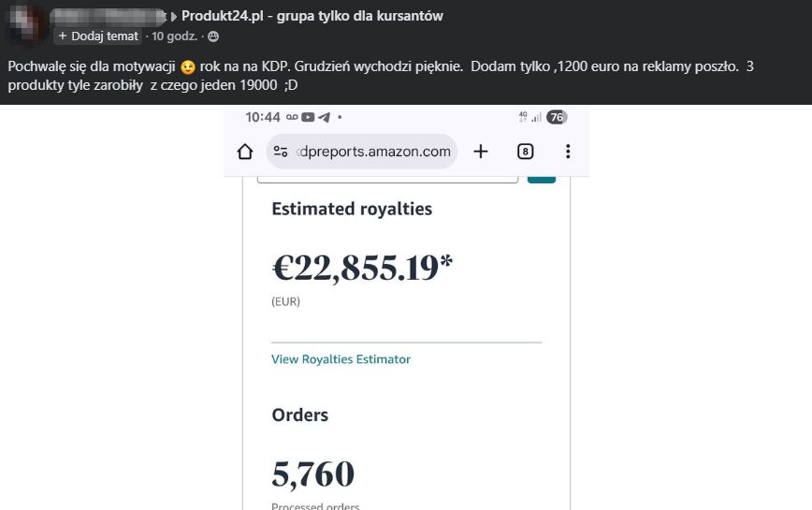Open the browser three-dot menu
The height and width of the screenshot is (510, 812).
(x=568, y=152)
